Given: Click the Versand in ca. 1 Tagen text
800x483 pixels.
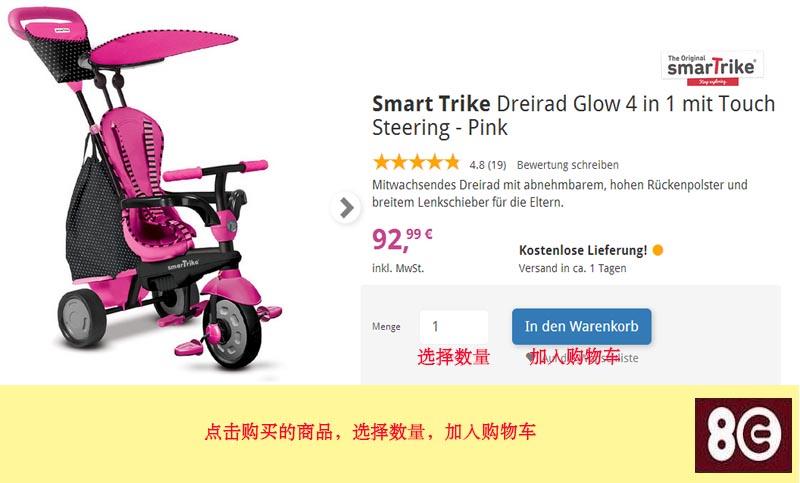Looking at the screenshot, I should coord(572,268).
